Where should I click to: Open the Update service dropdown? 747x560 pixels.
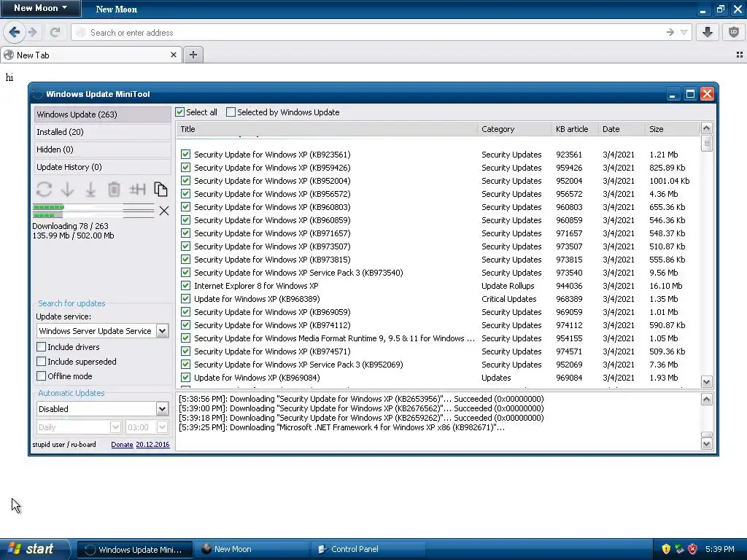click(x=162, y=331)
